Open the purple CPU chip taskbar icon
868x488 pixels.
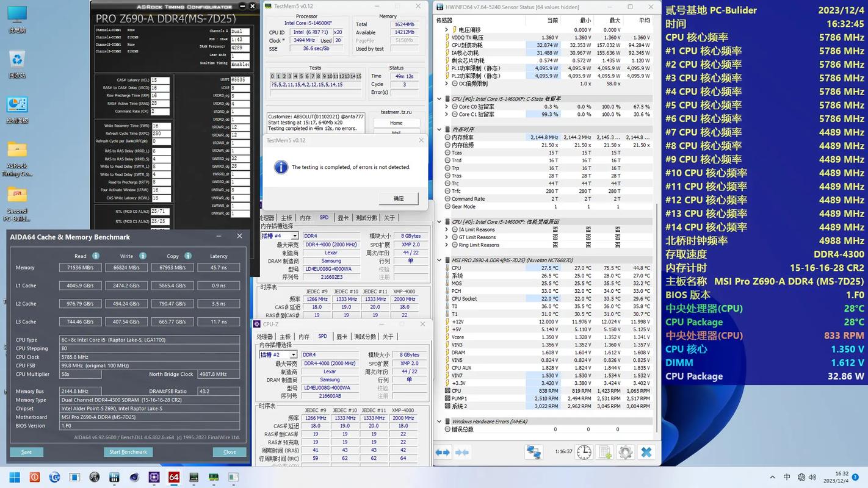(x=154, y=477)
